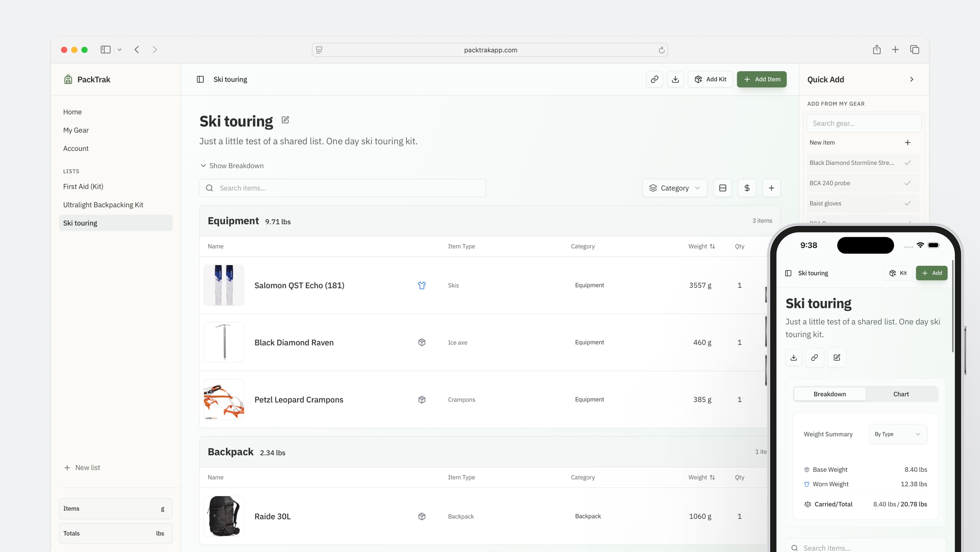Switch to the Chart tab on mobile
Image resolution: width=980 pixels, height=552 pixels.
[901, 394]
